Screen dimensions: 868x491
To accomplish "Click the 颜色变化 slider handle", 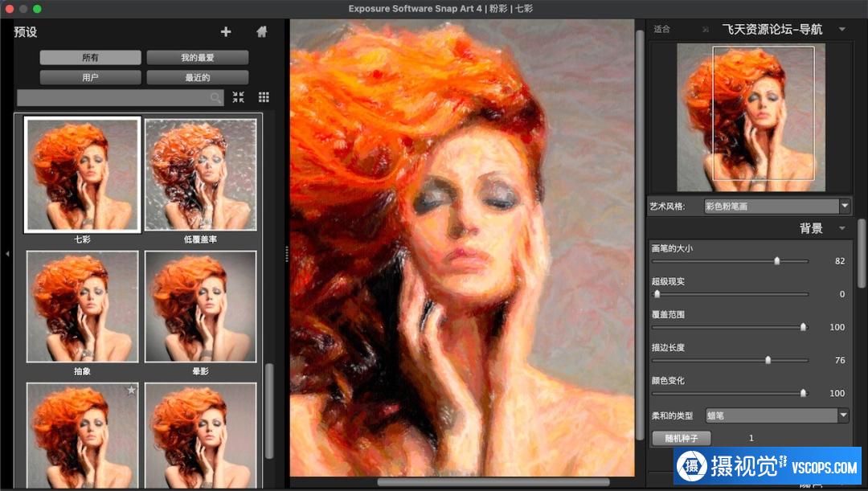I will tap(803, 393).
